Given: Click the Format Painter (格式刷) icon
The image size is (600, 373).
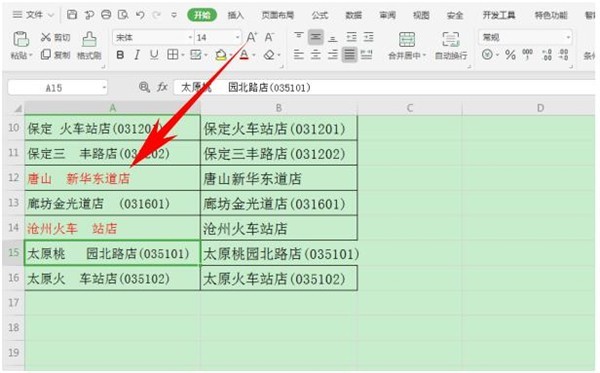Looking at the screenshot, I should 89,39.
